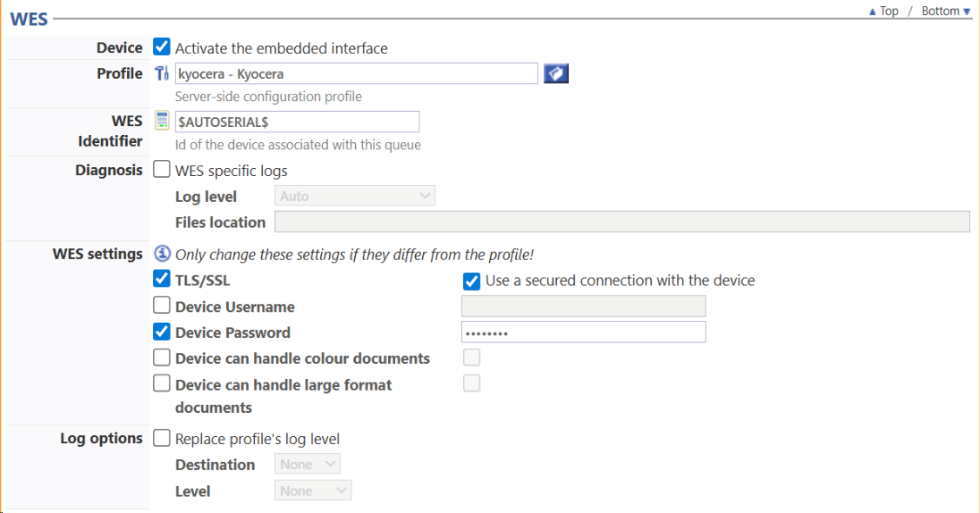
Task: Click the Device Password input field
Action: (583, 332)
